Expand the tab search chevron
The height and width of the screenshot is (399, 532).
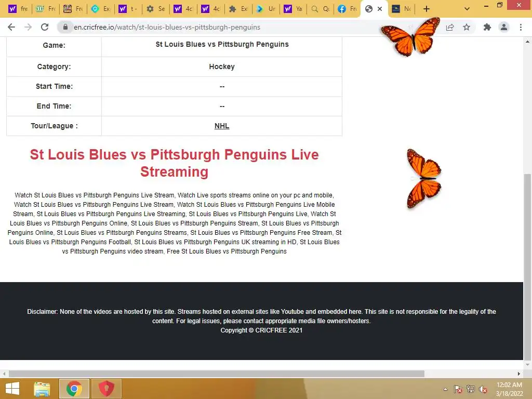(467, 9)
